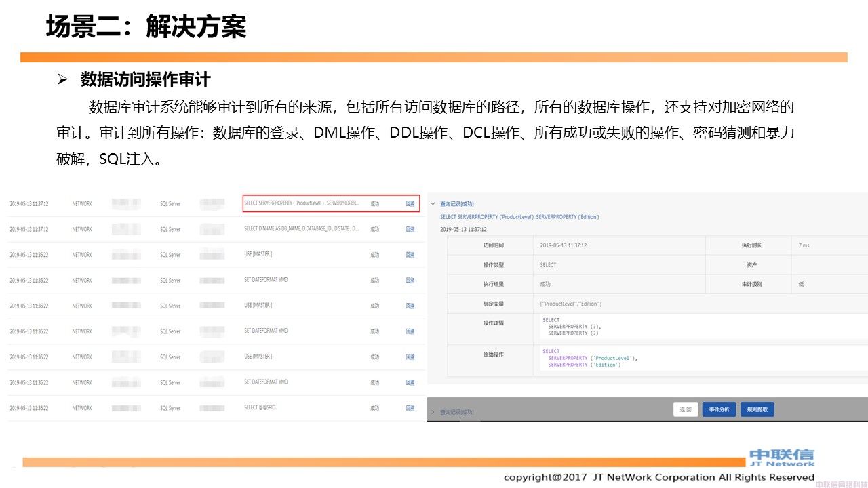Viewport: 868px width, 488px height.
Task: Click the 数据访问操作审计 subheading
Action: point(146,79)
